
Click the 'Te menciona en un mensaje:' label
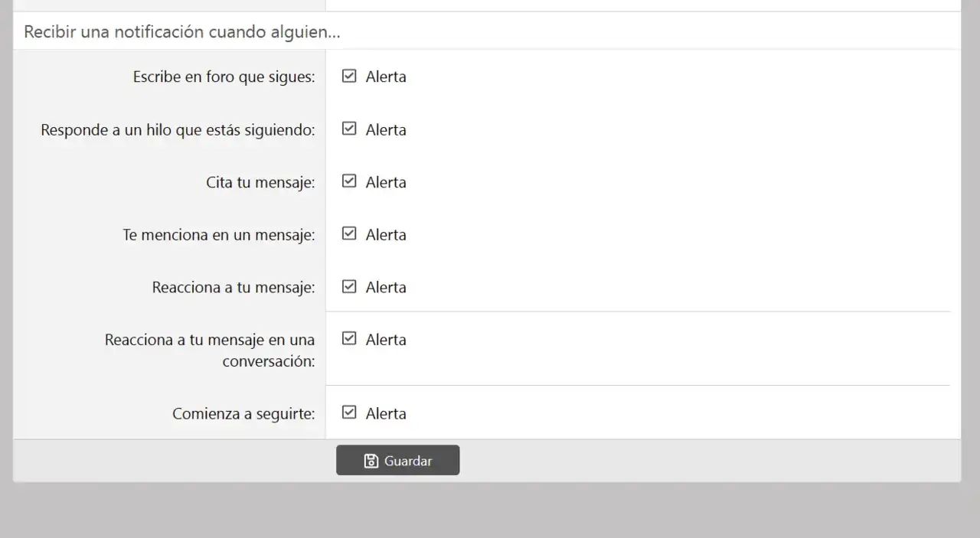pos(219,235)
